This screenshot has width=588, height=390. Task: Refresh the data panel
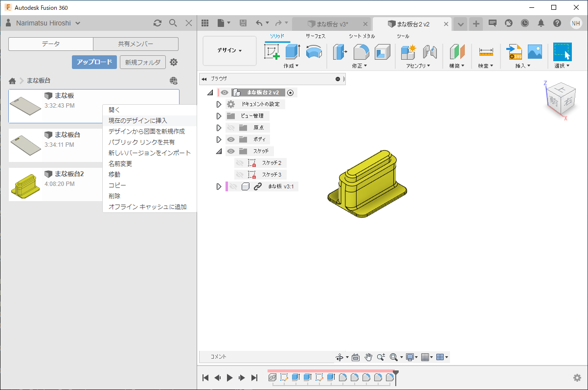click(x=157, y=23)
